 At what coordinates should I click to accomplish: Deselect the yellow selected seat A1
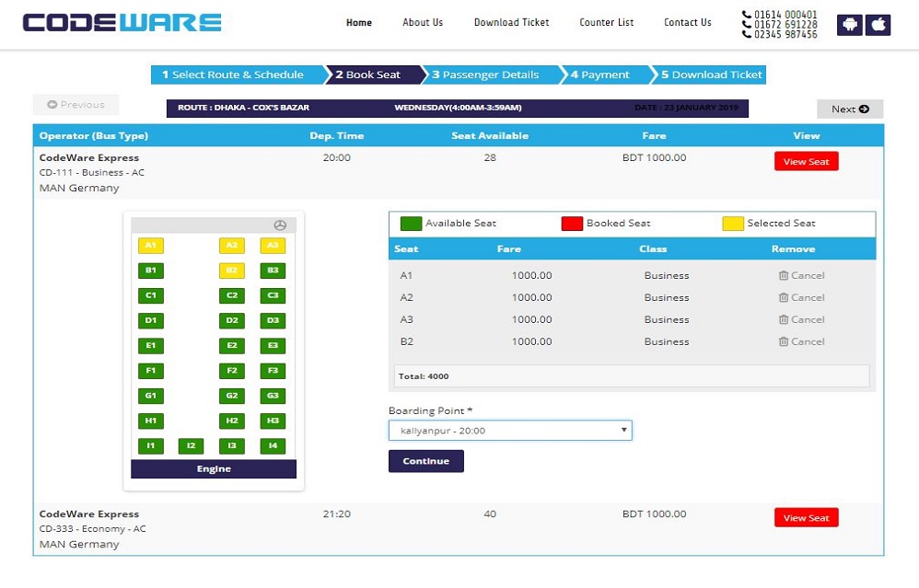(x=150, y=246)
